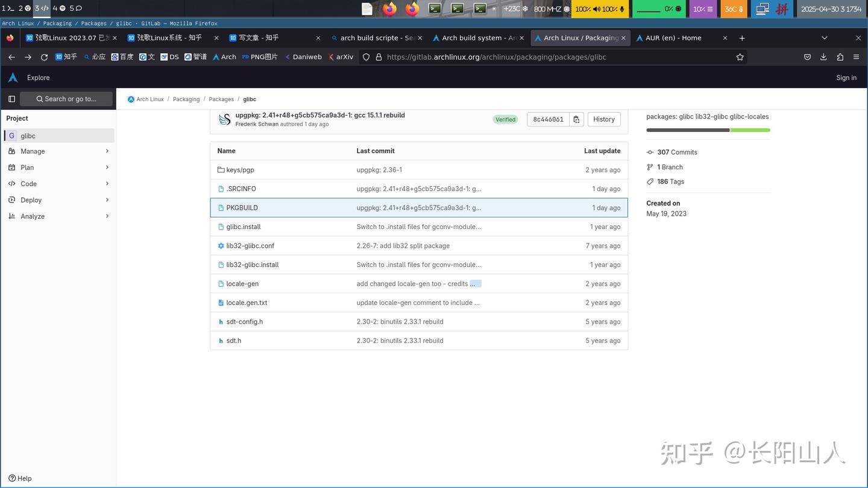Click the language usage bar under packages
868x488 pixels.
click(x=708, y=130)
